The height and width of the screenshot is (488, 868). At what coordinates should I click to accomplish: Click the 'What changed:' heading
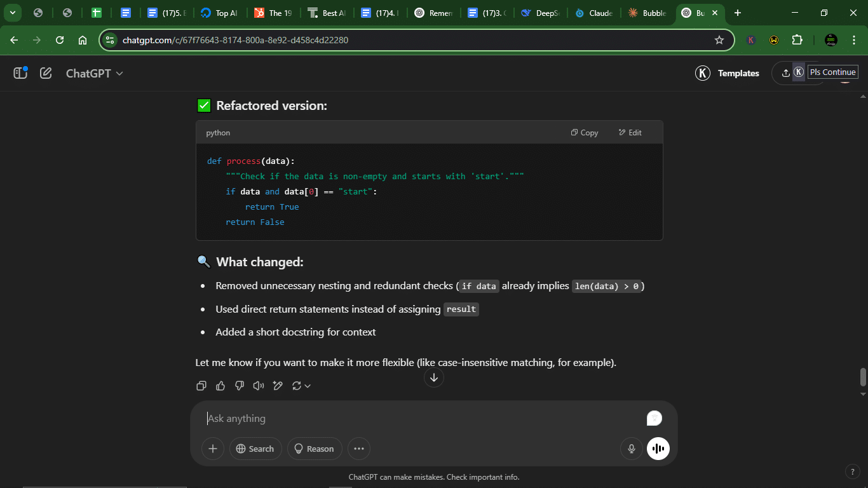[x=260, y=262]
